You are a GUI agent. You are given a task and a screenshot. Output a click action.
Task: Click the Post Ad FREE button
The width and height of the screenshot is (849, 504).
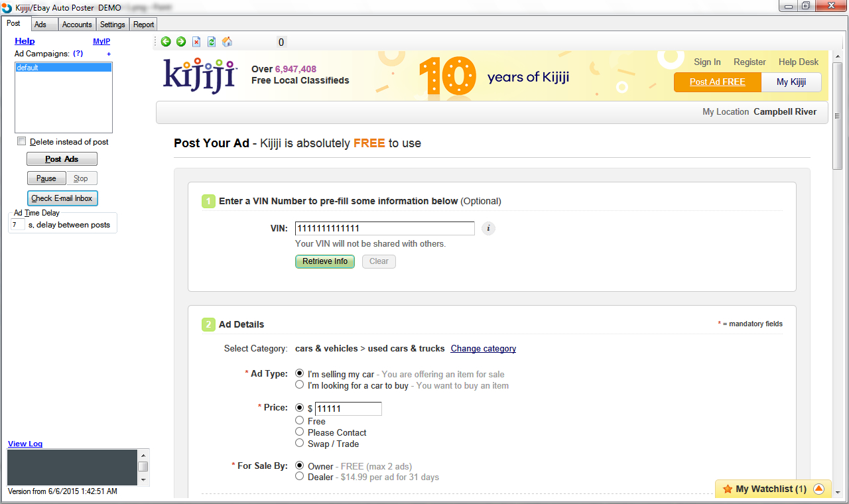717,82
